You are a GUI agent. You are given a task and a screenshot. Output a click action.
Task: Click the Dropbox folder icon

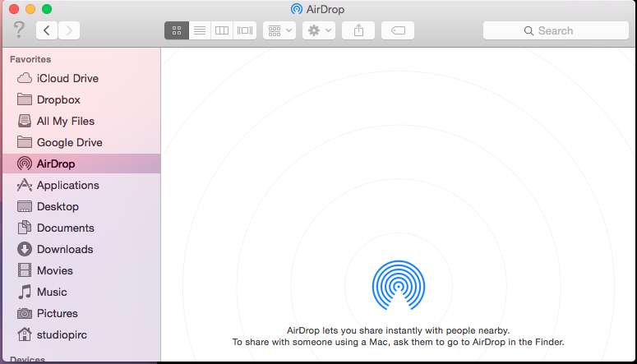click(25, 99)
